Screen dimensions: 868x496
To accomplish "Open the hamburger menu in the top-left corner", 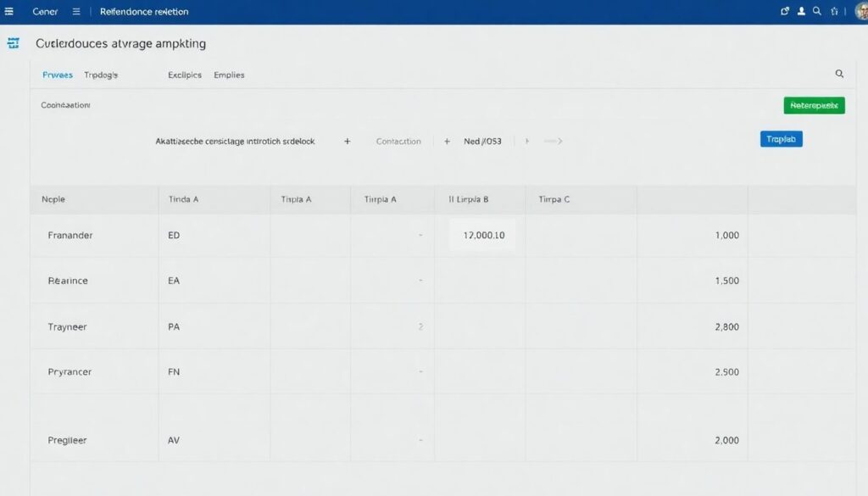I will (10, 12).
